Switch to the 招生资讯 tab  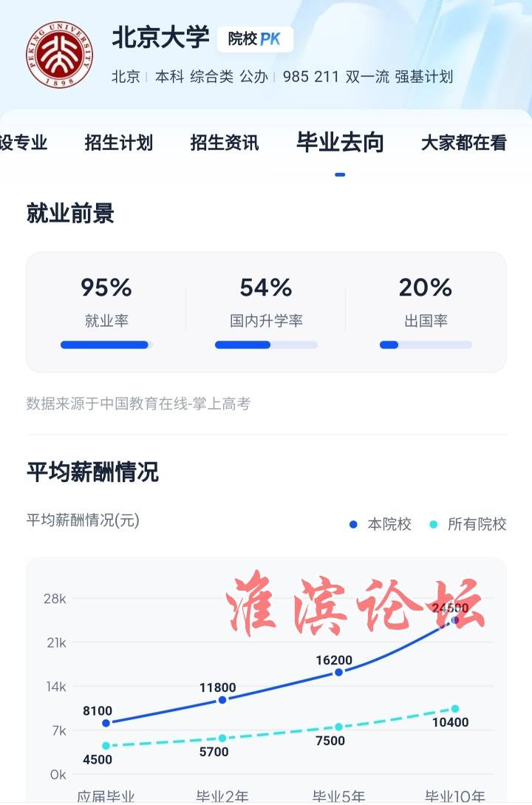coord(225,142)
